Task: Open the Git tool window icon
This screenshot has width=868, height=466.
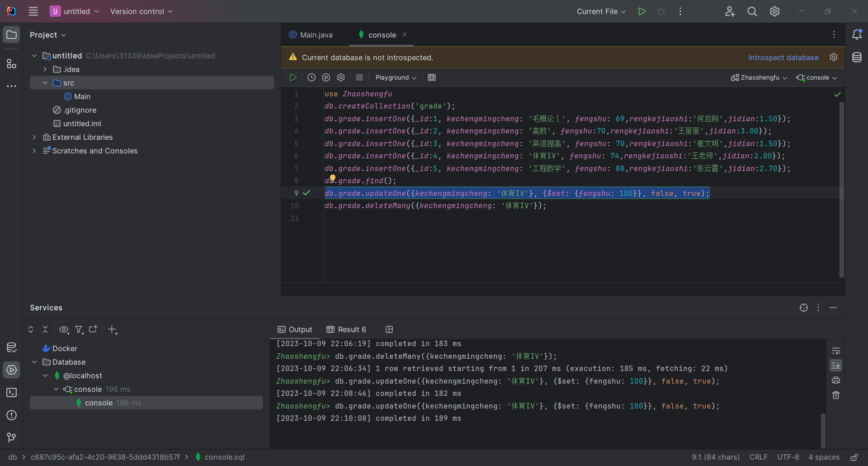Action: (x=12, y=437)
